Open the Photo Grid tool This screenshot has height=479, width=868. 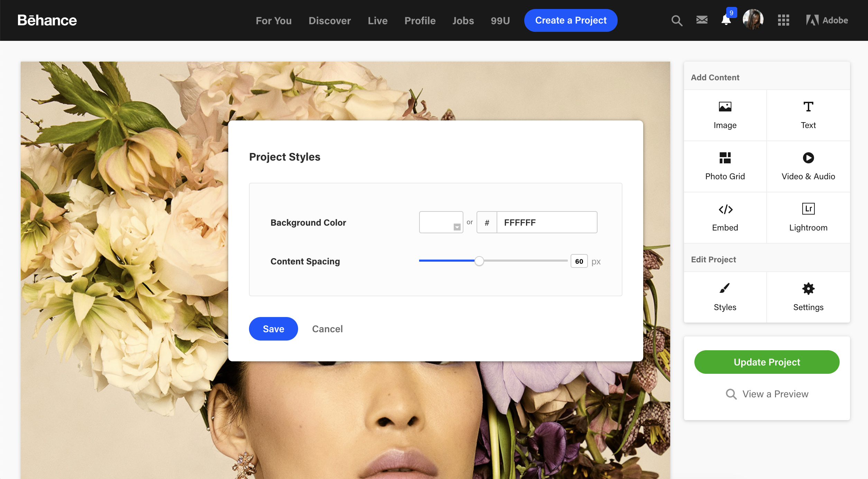(726, 166)
